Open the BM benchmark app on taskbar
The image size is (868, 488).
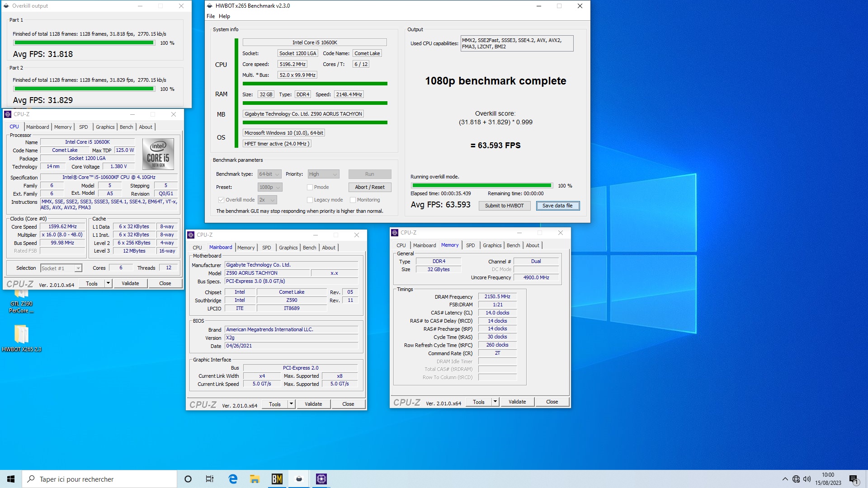pyautogui.click(x=277, y=479)
